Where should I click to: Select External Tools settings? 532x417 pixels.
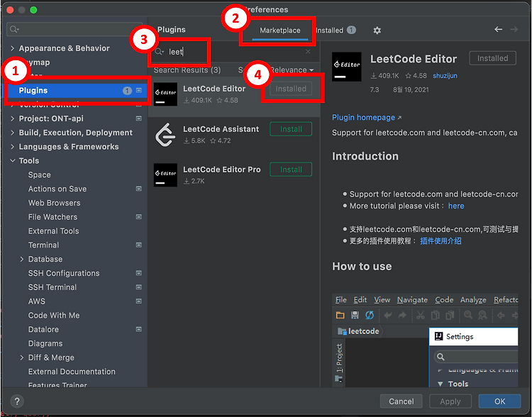[54, 231]
